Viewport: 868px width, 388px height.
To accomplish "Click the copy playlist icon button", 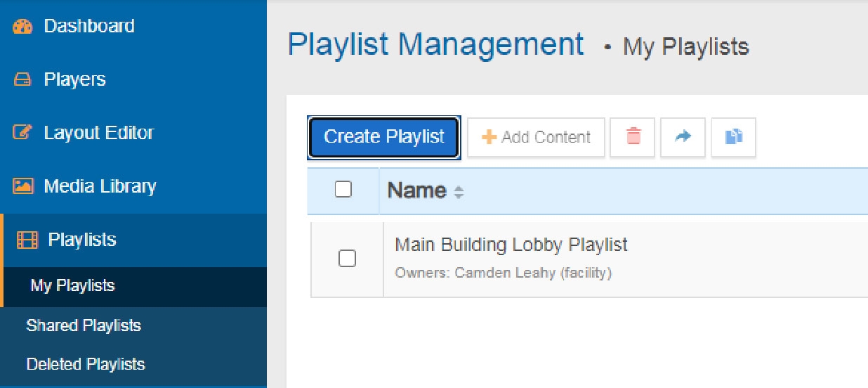I will click(x=734, y=137).
